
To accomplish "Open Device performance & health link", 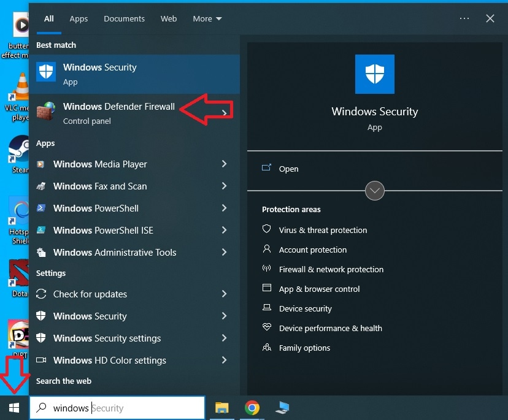I will 331,328.
